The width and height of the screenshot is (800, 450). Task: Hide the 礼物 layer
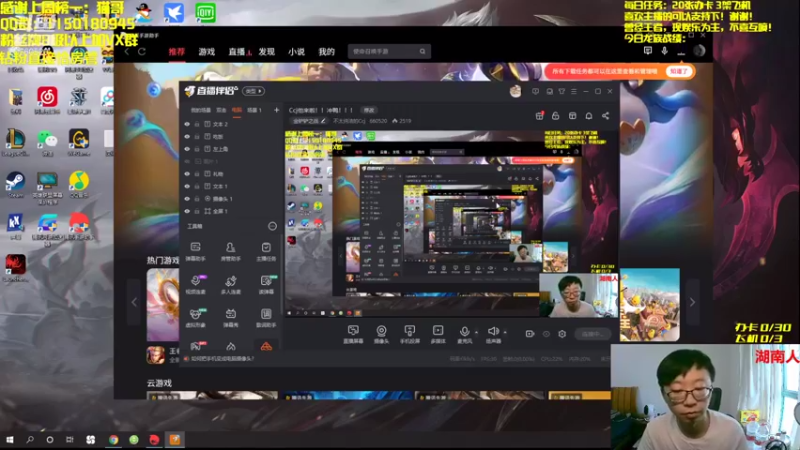coord(187,174)
